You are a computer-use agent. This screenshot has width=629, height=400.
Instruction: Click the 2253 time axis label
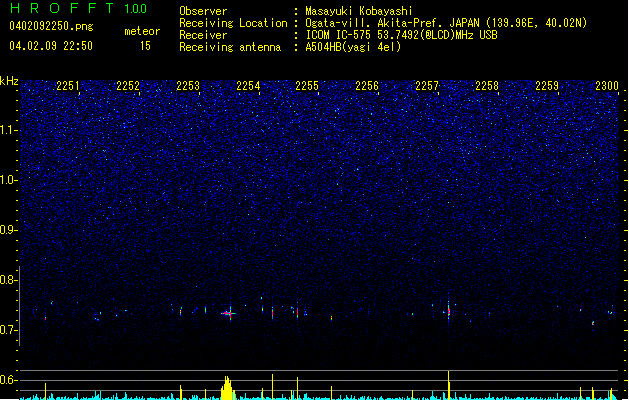(x=188, y=86)
